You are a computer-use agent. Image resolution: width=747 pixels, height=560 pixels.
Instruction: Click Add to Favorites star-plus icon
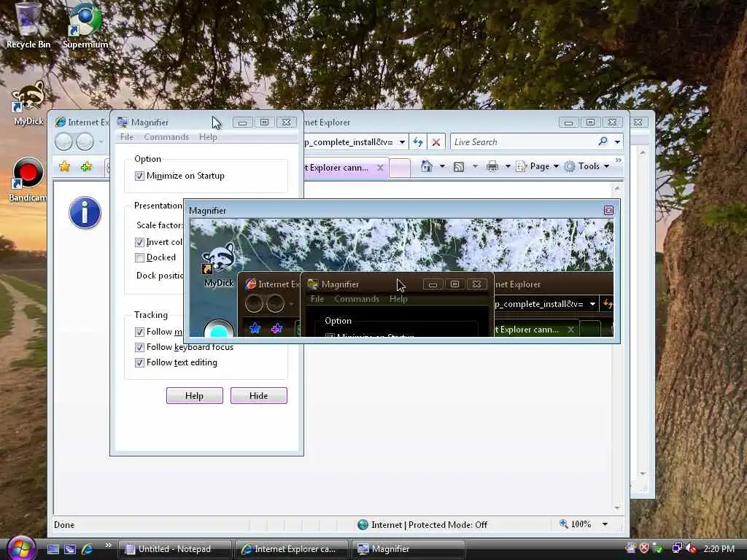coord(86,166)
